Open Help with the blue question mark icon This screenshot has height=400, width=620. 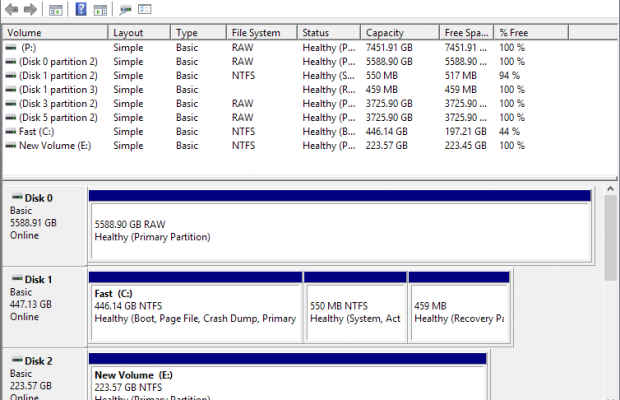80,10
